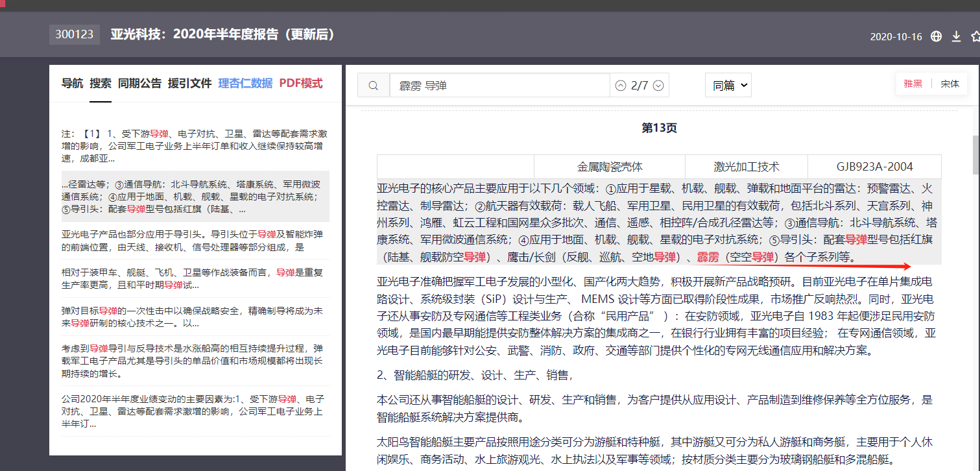Viewport: 980px width, 471px height.
Task: Switch font to 宋体
Action: (950, 84)
